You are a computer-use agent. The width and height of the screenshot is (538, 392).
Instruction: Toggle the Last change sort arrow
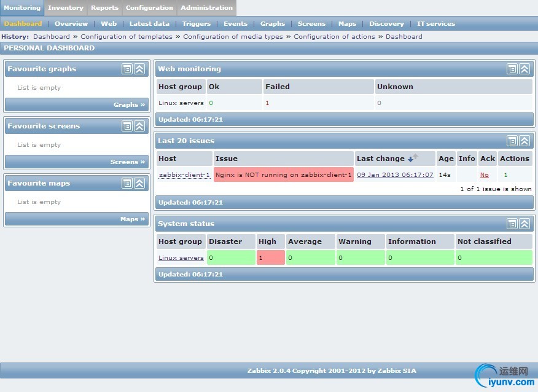[413, 159]
